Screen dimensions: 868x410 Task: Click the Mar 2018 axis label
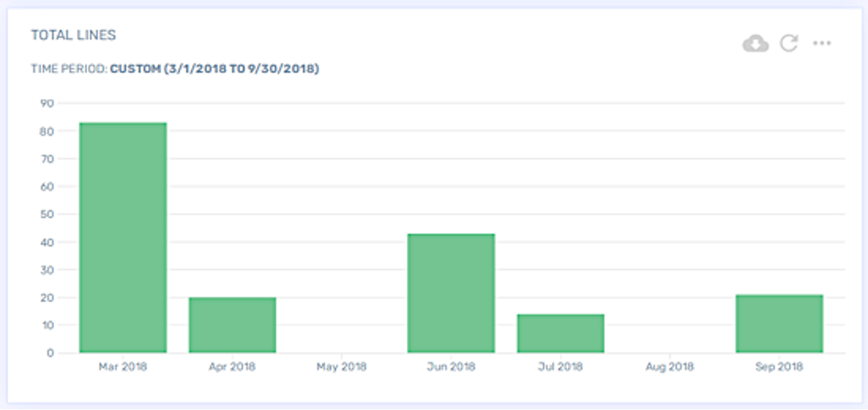123,367
